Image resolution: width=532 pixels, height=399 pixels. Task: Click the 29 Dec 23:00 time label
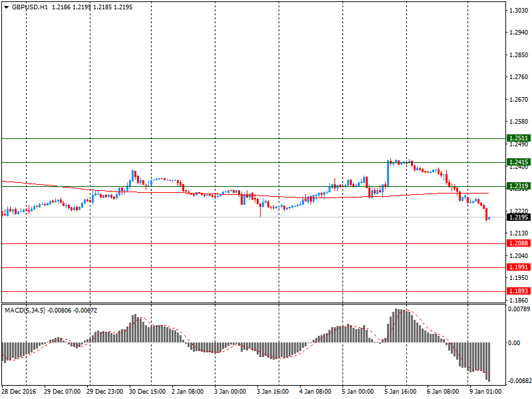104,392
